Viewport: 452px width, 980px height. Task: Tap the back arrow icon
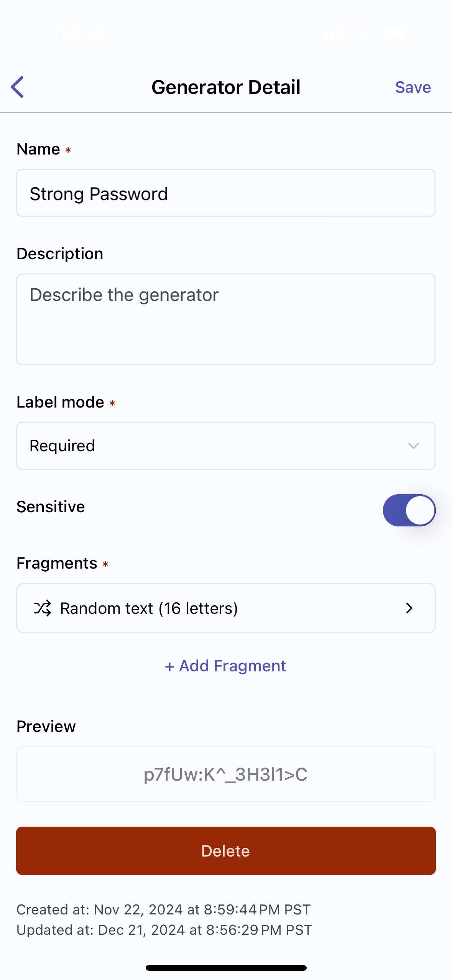17,87
